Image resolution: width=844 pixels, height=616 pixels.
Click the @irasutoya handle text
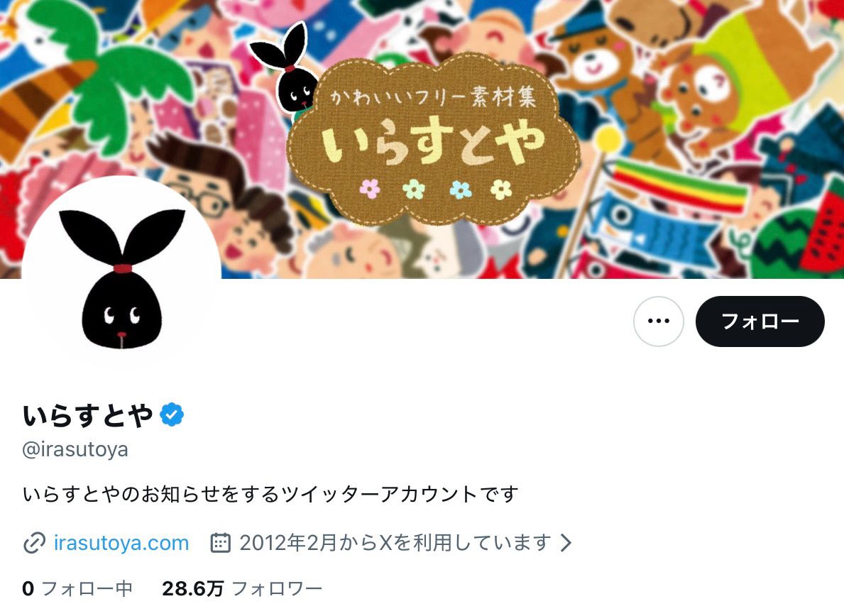[x=75, y=449]
